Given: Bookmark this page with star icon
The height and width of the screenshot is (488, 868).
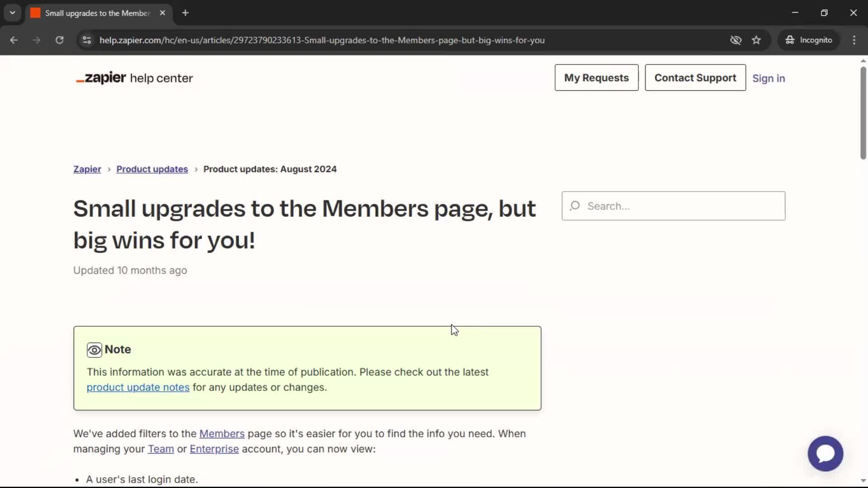Looking at the screenshot, I should [756, 40].
